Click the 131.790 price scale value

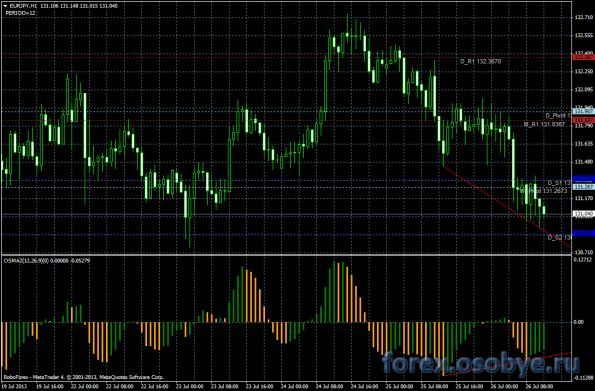583,126
